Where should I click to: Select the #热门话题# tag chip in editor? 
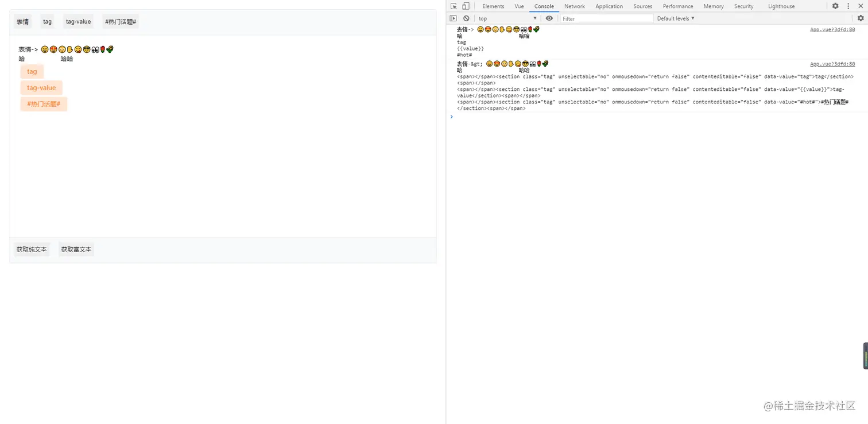[44, 104]
